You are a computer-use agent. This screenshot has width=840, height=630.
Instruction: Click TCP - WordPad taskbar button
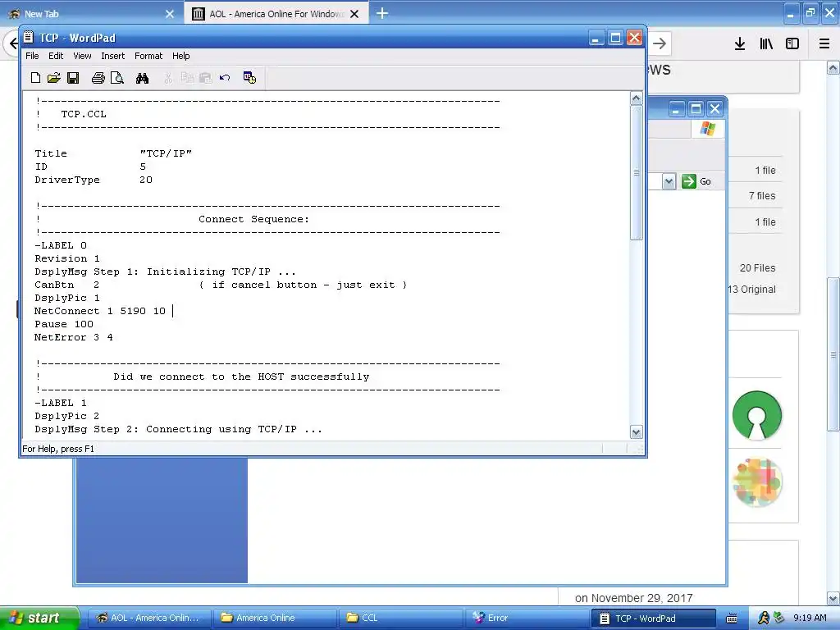pos(653,619)
